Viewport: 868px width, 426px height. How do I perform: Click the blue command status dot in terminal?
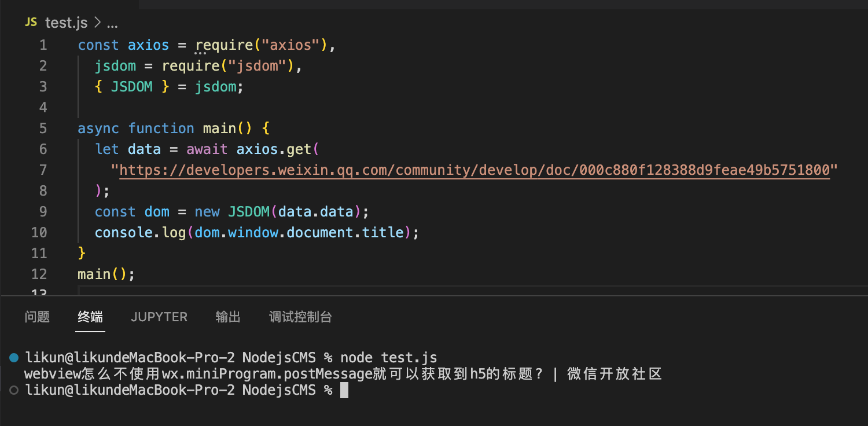14,357
